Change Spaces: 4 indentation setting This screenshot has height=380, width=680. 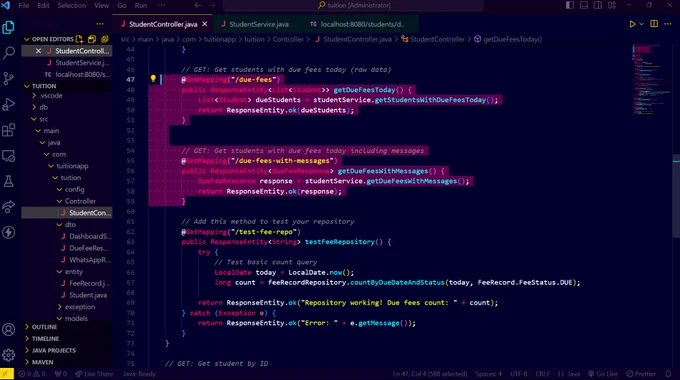click(x=488, y=374)
